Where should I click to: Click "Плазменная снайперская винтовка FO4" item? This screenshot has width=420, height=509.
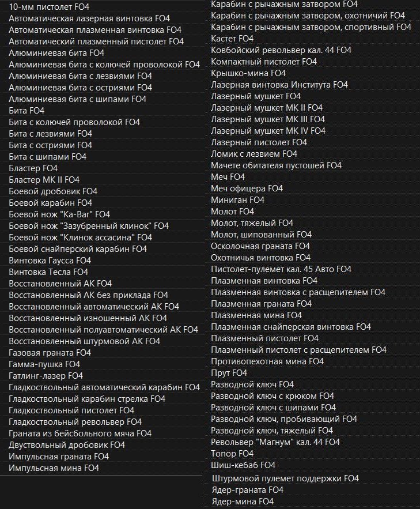[x=291, y=327]
